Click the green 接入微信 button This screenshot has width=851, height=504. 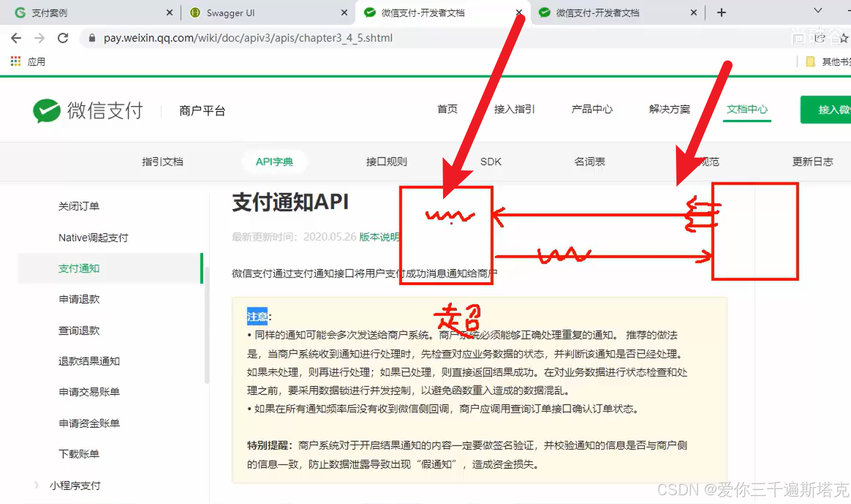(x=826, y=110)
